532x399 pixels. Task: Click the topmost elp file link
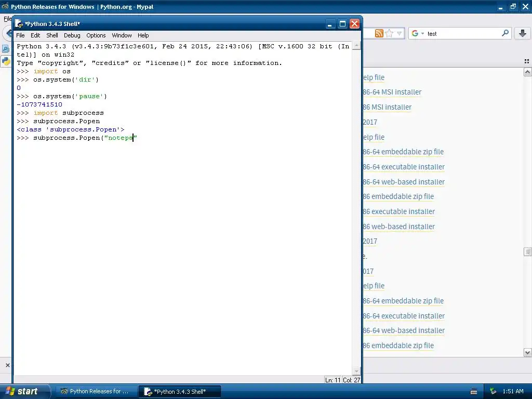coord(374,78)
